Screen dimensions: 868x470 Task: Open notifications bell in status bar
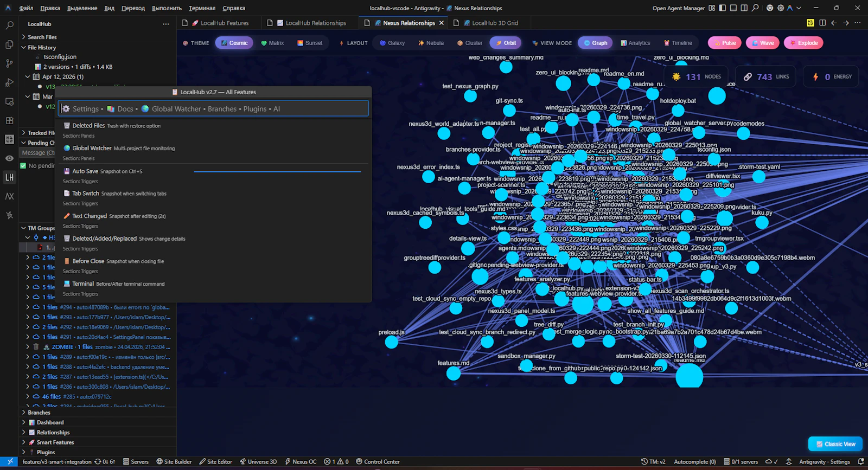[x=861, y=462]
